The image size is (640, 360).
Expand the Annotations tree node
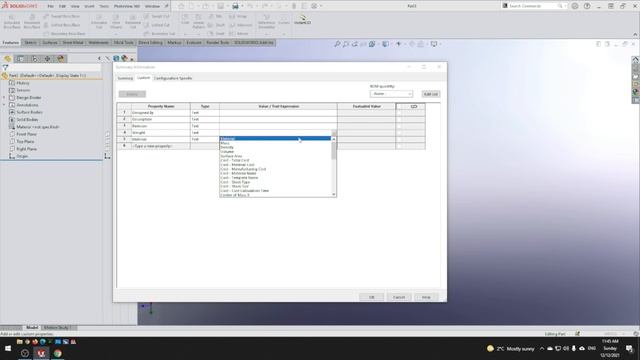pyautogui.click(x=4, y=105)
